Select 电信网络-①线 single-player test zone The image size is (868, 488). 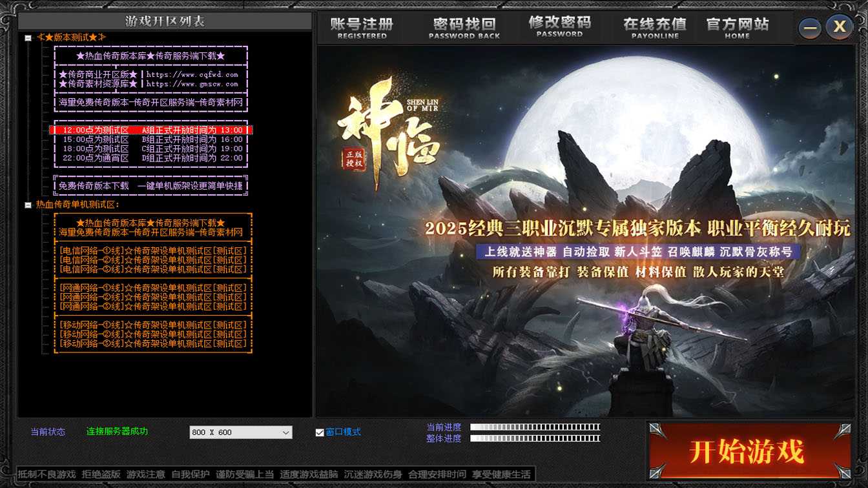[x=152, y=251]
